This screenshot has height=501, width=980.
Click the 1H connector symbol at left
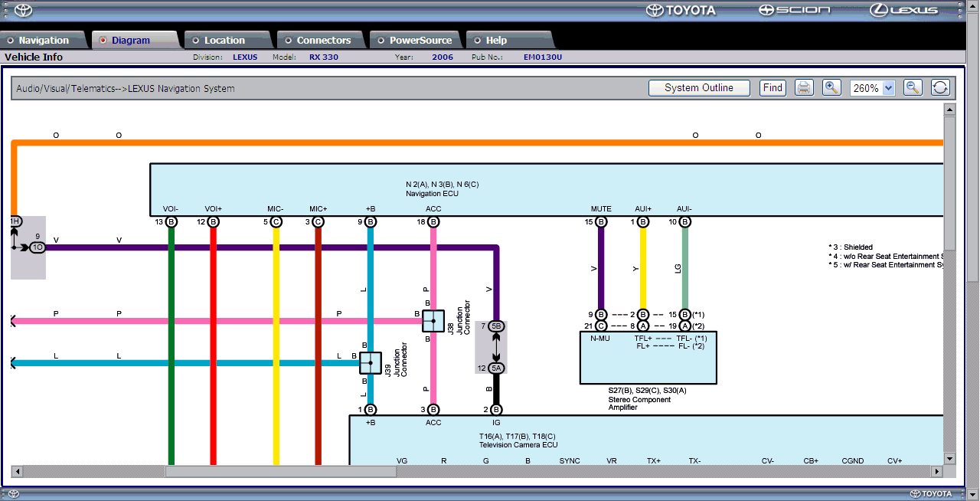coord(15,221)
